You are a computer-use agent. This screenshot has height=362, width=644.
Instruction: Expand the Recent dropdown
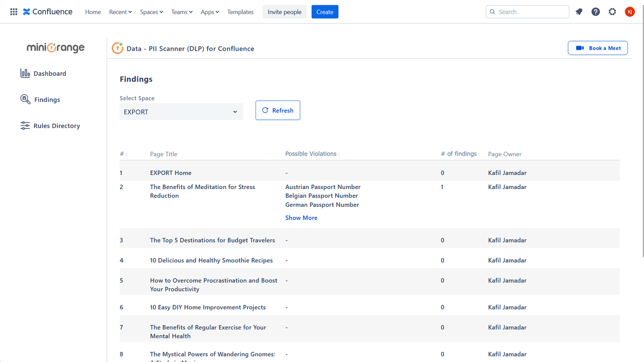120,12
